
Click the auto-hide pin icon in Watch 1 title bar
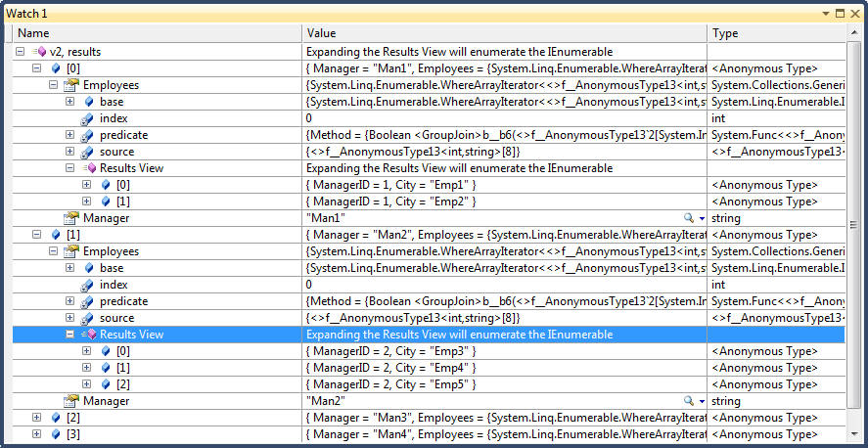[840, 14]
